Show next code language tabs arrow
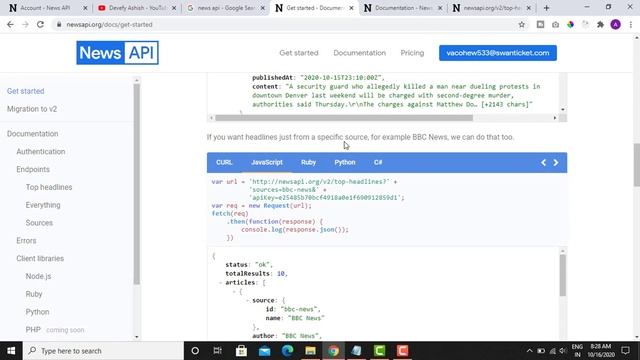Screen dimensions: 640x360 (556, 162)
